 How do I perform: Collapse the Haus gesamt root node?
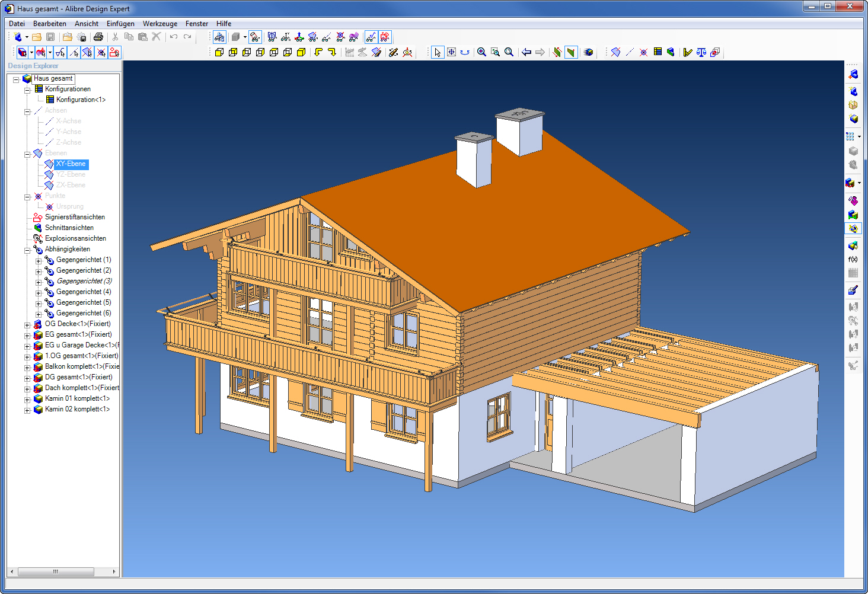pyautogui.click(x=16, y=79)
